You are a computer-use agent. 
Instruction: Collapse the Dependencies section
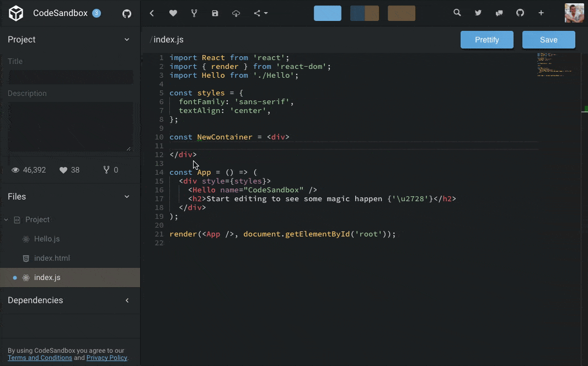tap(127, 300)
